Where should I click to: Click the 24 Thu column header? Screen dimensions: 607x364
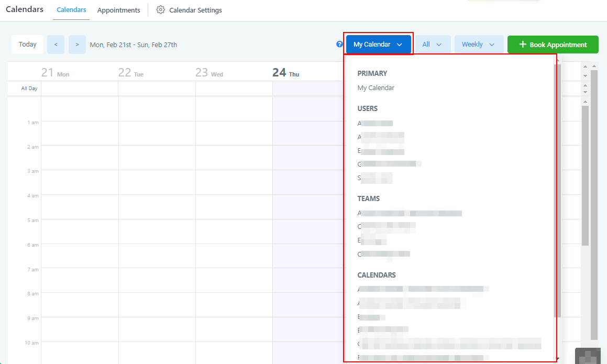tap(286, 73)
